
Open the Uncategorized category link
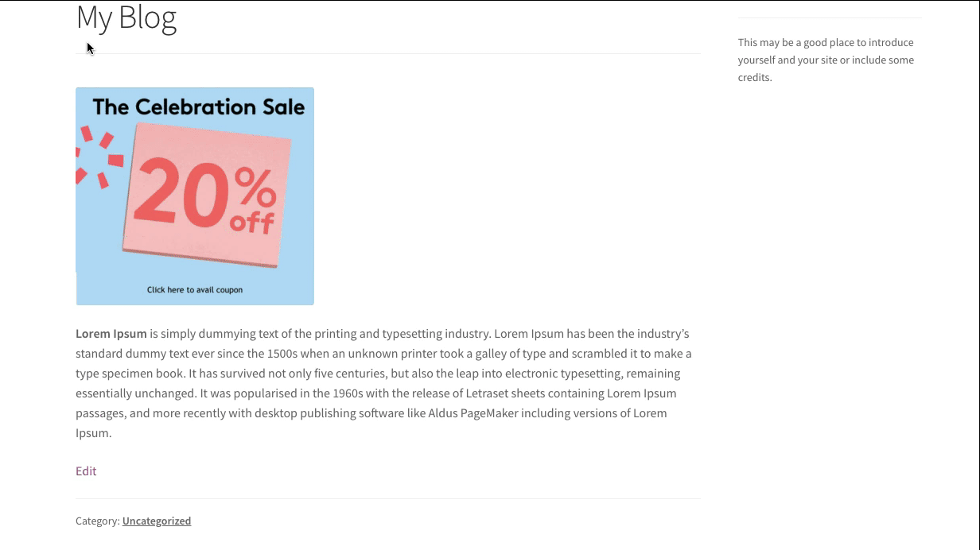(x=157, y=521)
